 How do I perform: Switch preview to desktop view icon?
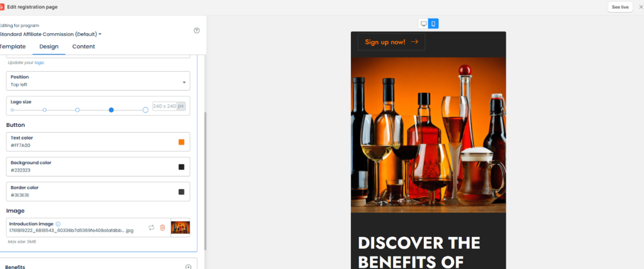point(423,24)
